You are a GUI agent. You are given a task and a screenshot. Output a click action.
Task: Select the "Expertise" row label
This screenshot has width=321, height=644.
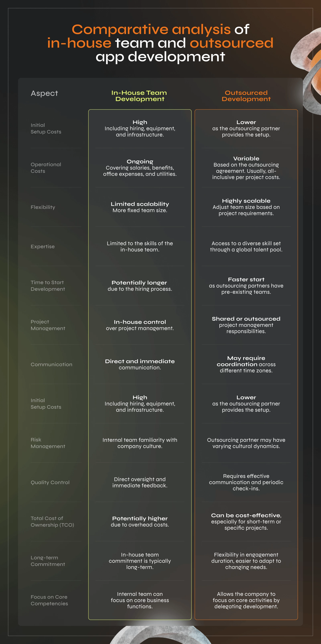click(x=43, y=246)
